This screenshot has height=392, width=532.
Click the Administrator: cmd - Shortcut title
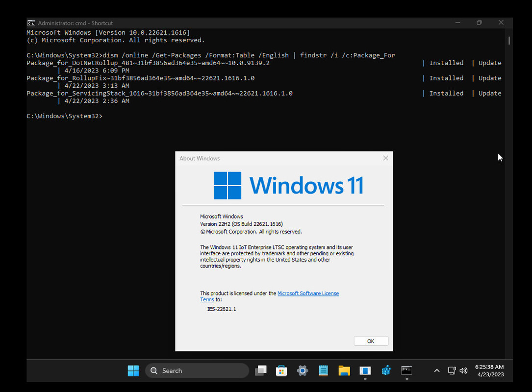[x=76, y=23]
